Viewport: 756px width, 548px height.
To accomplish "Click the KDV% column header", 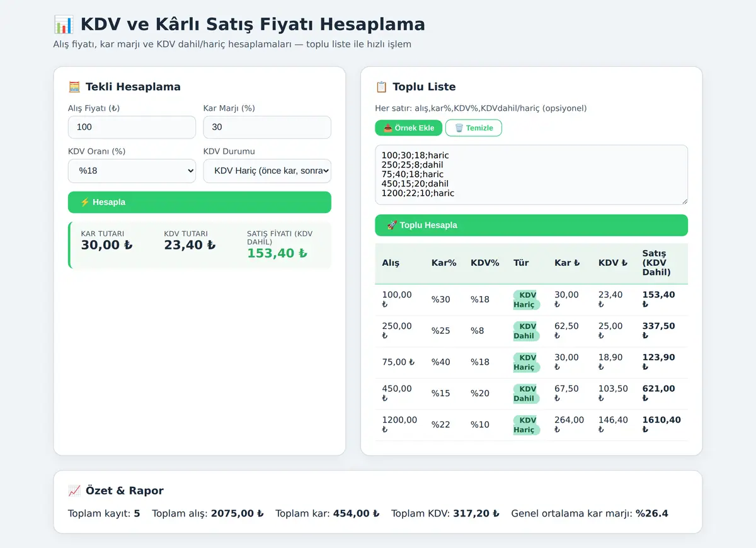I will tap(484, 263).
